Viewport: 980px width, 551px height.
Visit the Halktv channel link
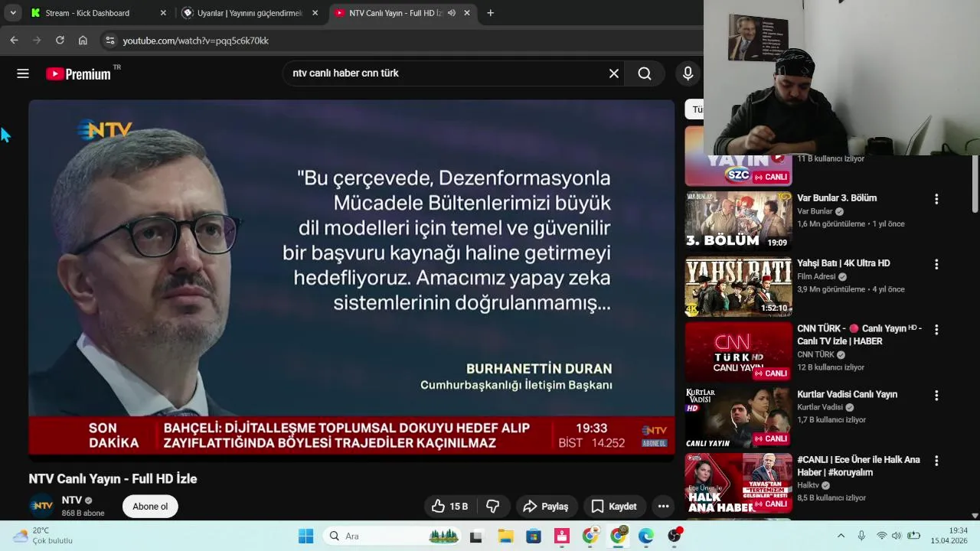pyautogui.click(x=808, y=485)
